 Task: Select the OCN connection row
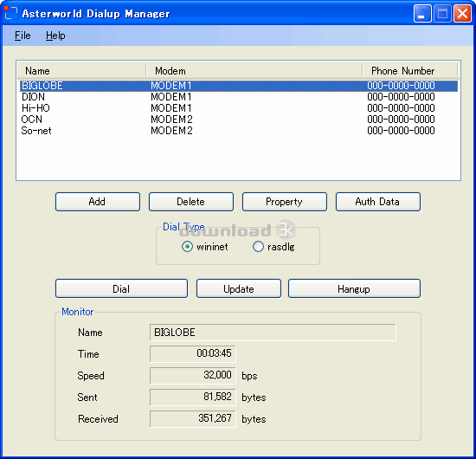(239, 120)
